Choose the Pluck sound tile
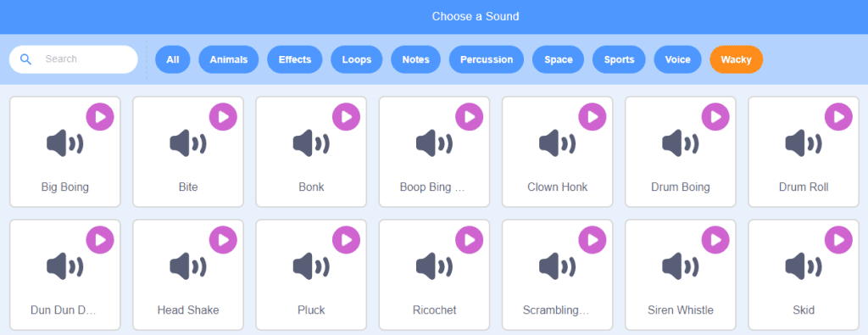868x335 pixels. [311, 275]
